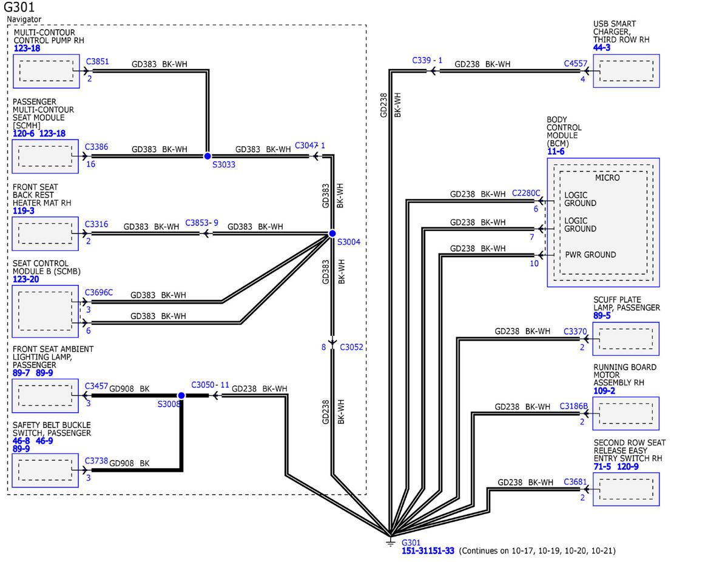Click the 'MICRO' text inside the BCM
The image size is (728, 562).
pos(608,178)
